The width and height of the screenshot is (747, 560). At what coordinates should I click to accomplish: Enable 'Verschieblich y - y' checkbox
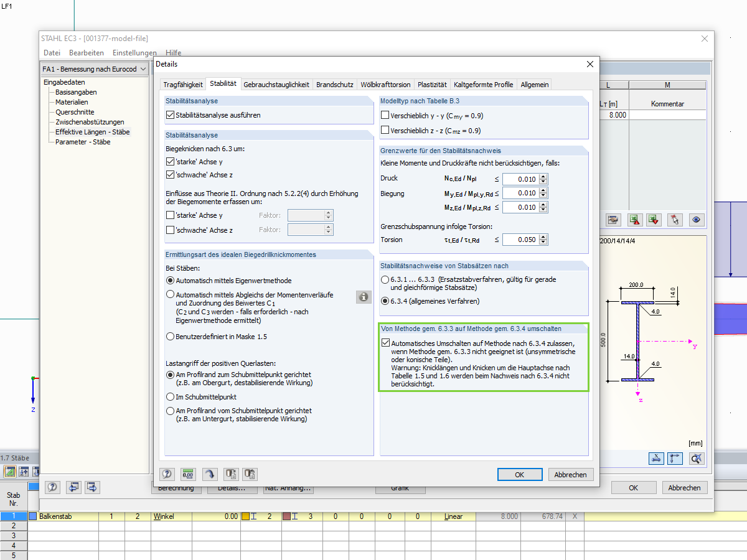384,114
